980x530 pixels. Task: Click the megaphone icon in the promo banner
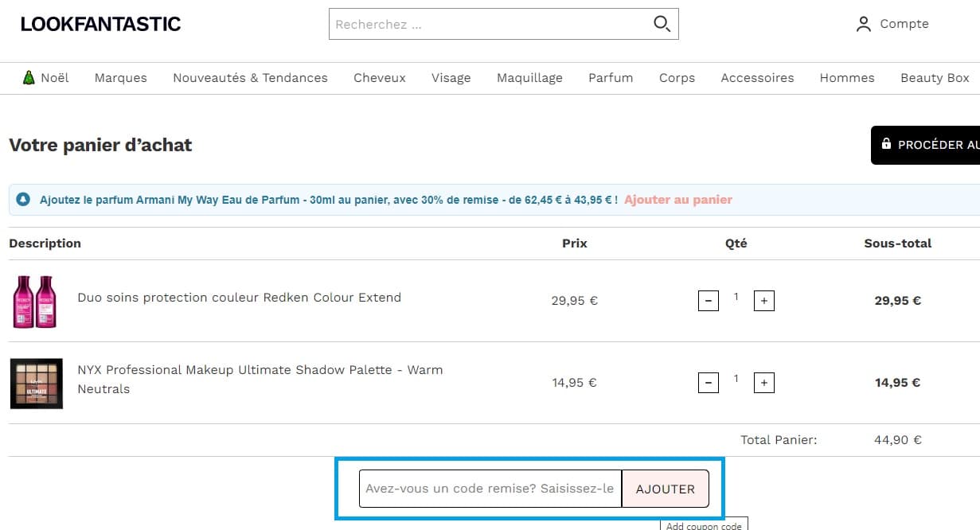pos(22,199)
